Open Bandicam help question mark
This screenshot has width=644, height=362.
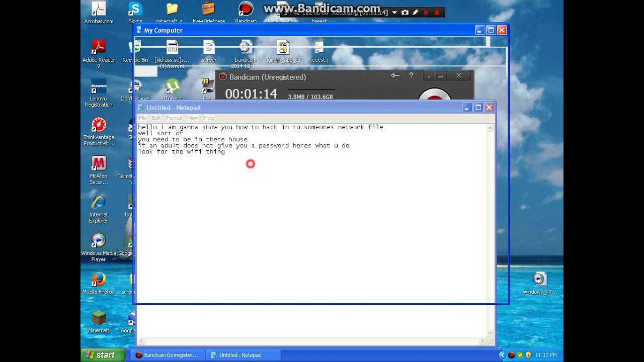click(x=411, y=76)
